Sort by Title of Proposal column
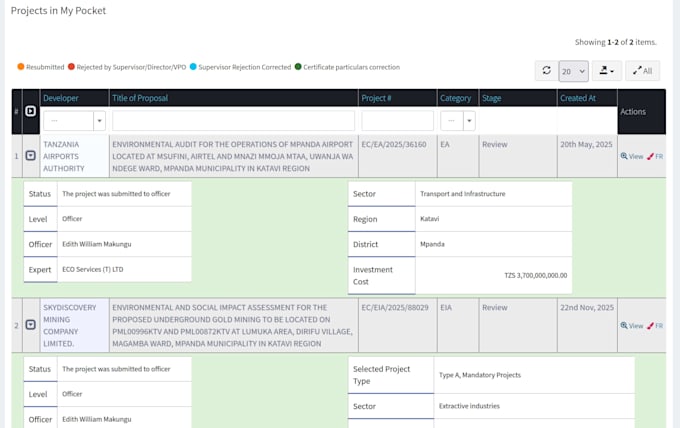This screenshot has height=428, width=680. (x=140, y=98)
